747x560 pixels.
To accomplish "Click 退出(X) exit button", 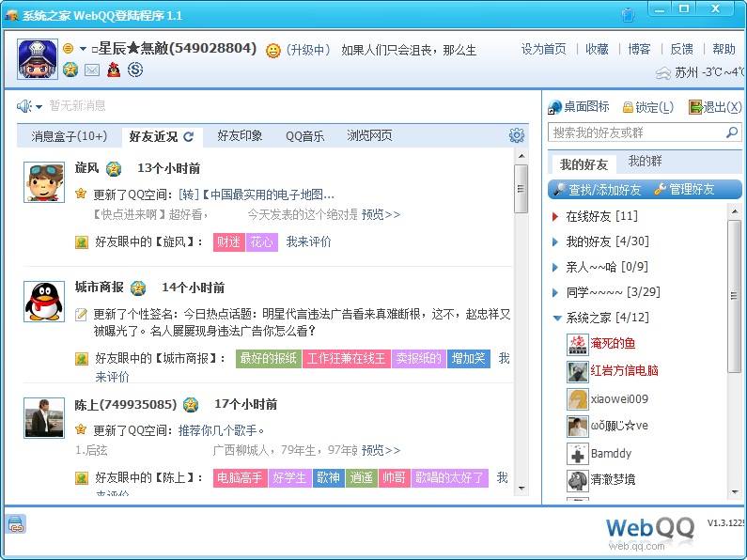I will (716, 107).
